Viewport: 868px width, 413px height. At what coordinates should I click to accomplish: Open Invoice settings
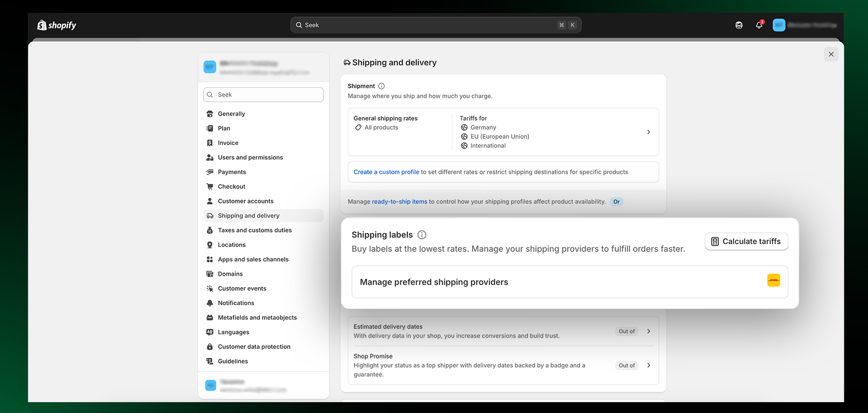click(x=263, y=143)
